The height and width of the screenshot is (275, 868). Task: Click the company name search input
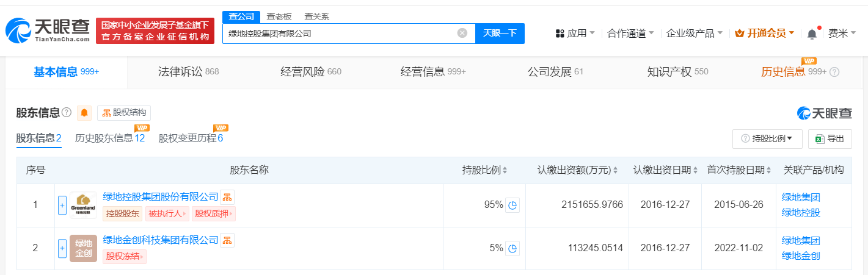(x=339, y=34)
